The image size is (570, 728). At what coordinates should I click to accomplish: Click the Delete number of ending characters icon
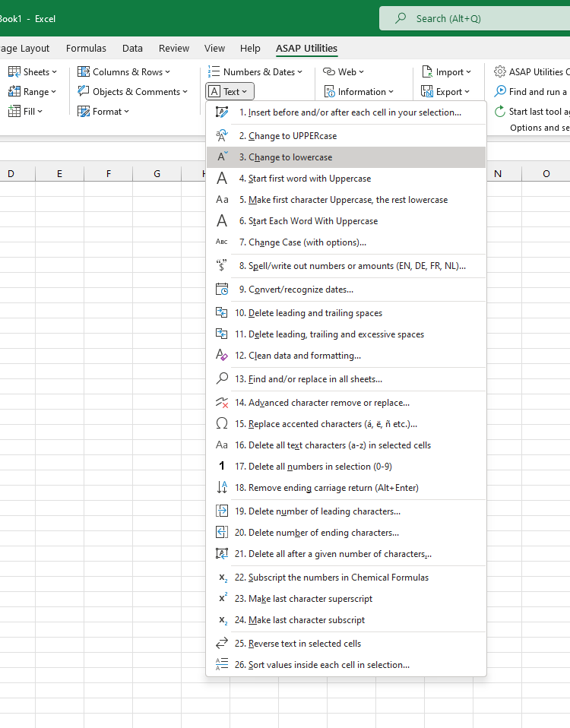coord(222,533)
